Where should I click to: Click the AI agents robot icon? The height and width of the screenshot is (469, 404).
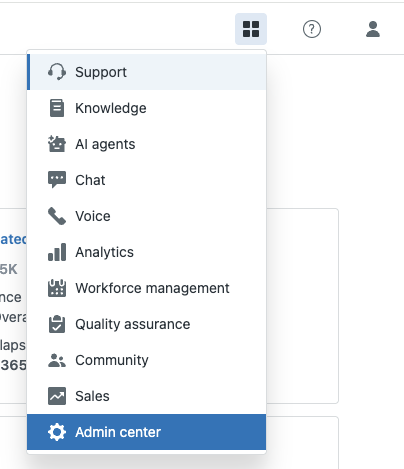coord(57,144)
